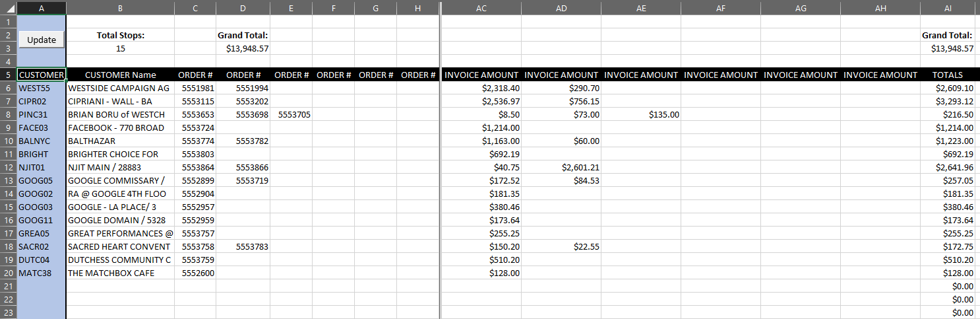Viewport: 980px width, 319px height.
Task: Click NJIT MAIN / 28883 cell
Action: coord(120,167)
